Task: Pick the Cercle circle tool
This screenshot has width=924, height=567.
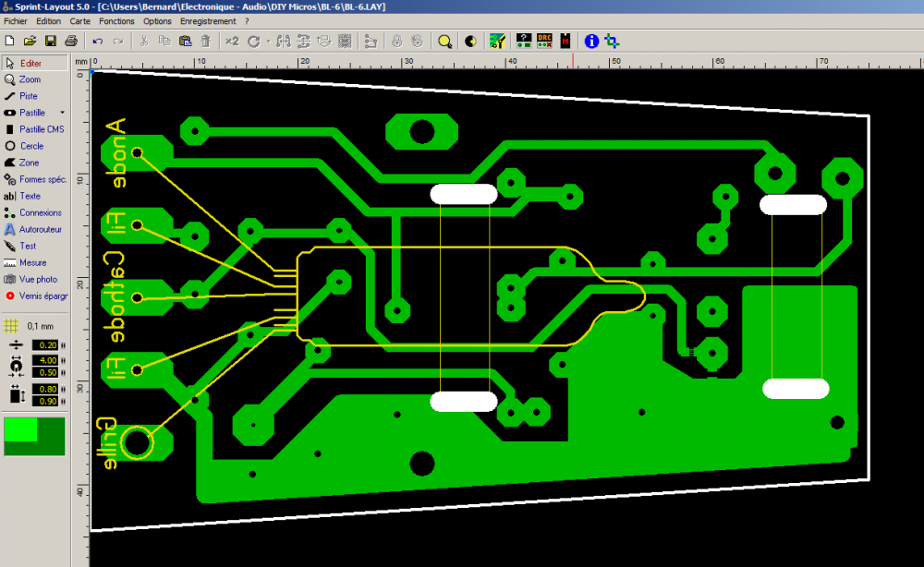Action: [30, 146]
